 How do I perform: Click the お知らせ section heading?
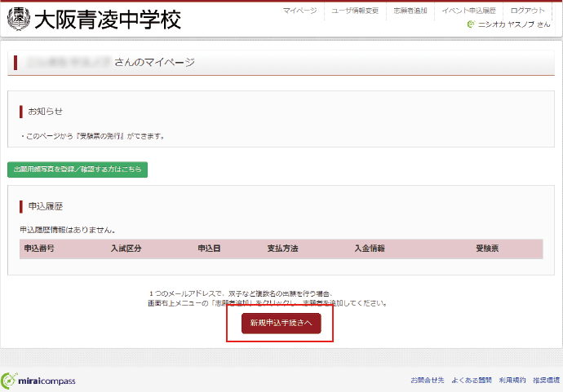coord(45,112)
